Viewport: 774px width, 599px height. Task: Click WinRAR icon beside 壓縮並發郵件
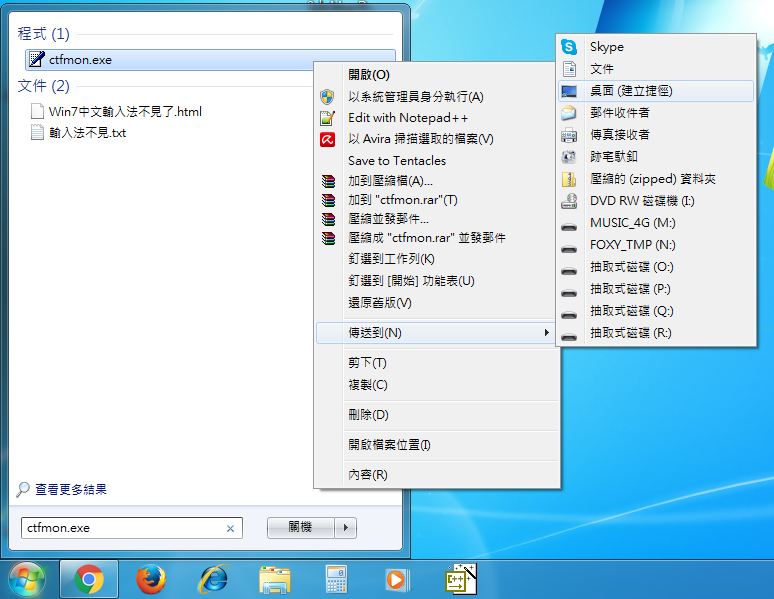tap(328, 219)
